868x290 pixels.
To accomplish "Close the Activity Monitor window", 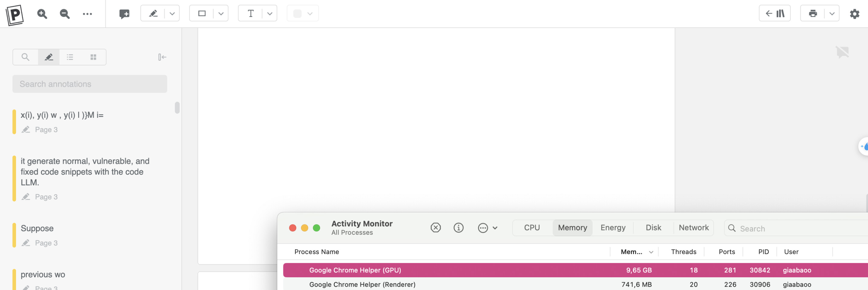I will (x=292, y=228).
